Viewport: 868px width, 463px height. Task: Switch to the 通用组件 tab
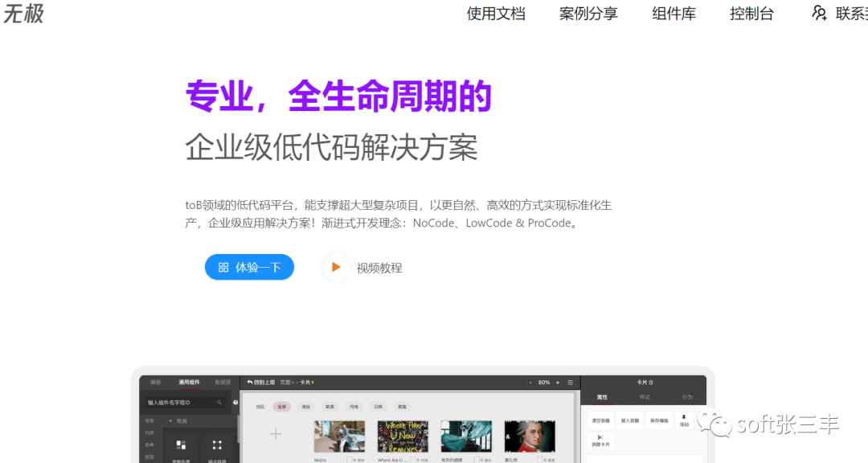[190, 383]
